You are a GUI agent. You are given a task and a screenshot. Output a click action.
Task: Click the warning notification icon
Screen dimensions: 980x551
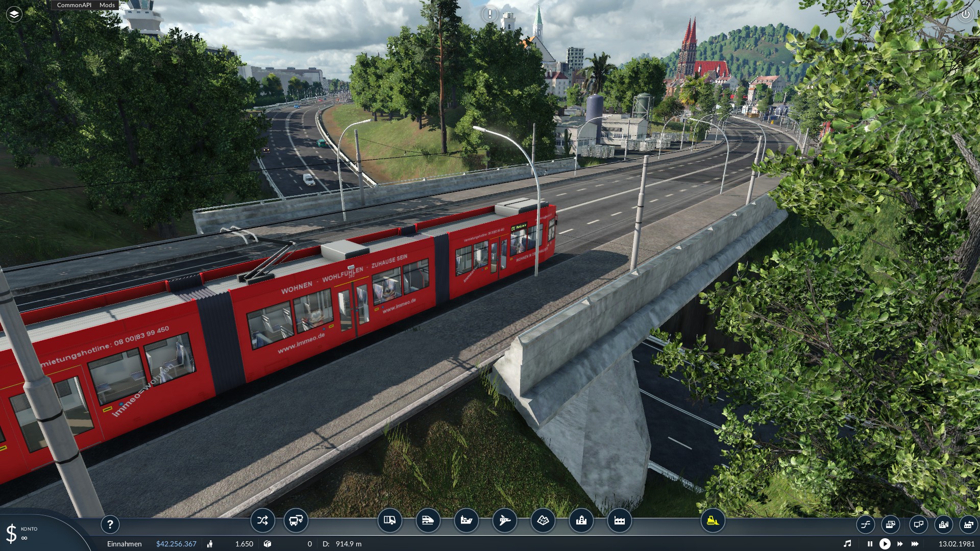point(490,14)
